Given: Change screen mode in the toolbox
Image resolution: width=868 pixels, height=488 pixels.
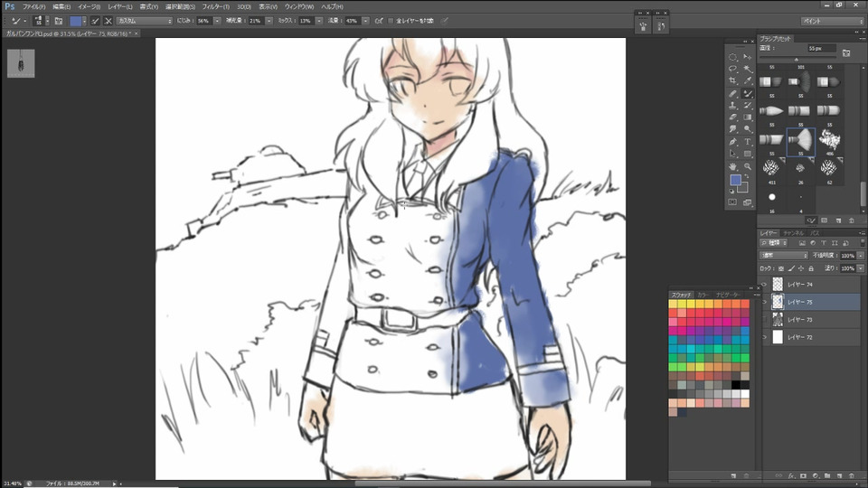Looking at the screenshot, I should (748, 202).
